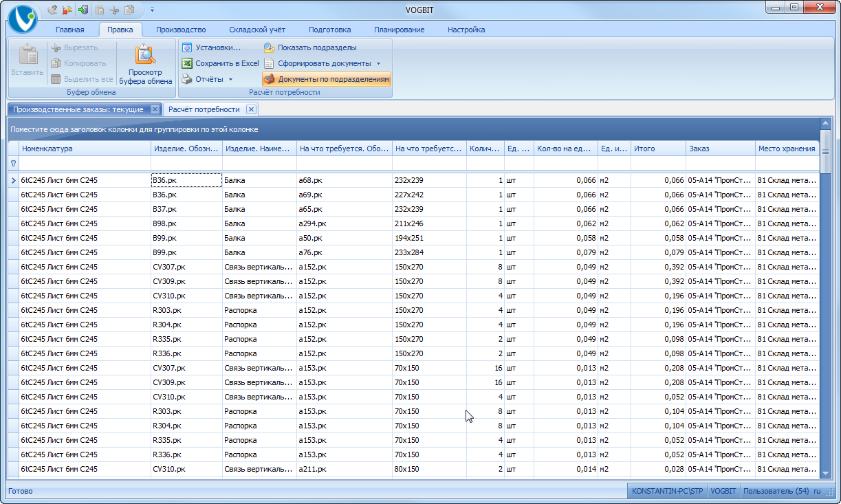Sort by the Номенклатура column header

click(85, 149)
